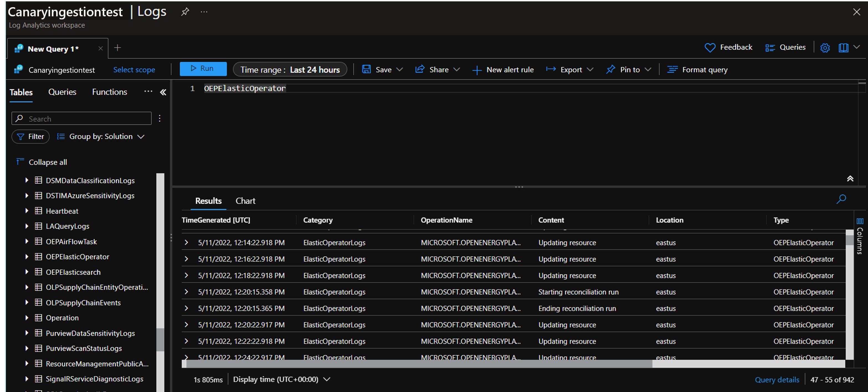
Task: Pin the query to a dashboard
Action: click(628, 69)
